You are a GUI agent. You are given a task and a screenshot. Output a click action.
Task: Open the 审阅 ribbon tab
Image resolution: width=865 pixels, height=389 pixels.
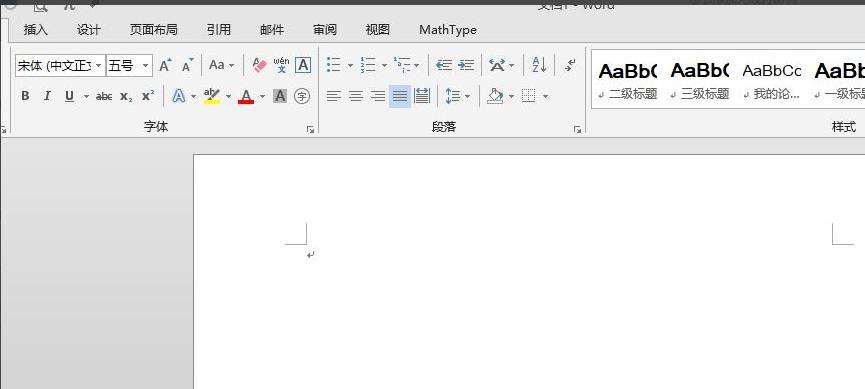pyautogui.click(x=325, y=30)
